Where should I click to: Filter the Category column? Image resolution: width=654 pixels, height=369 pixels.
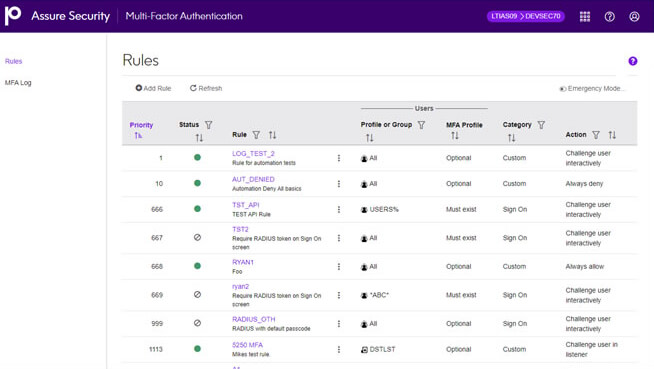(x=541, y=125)
